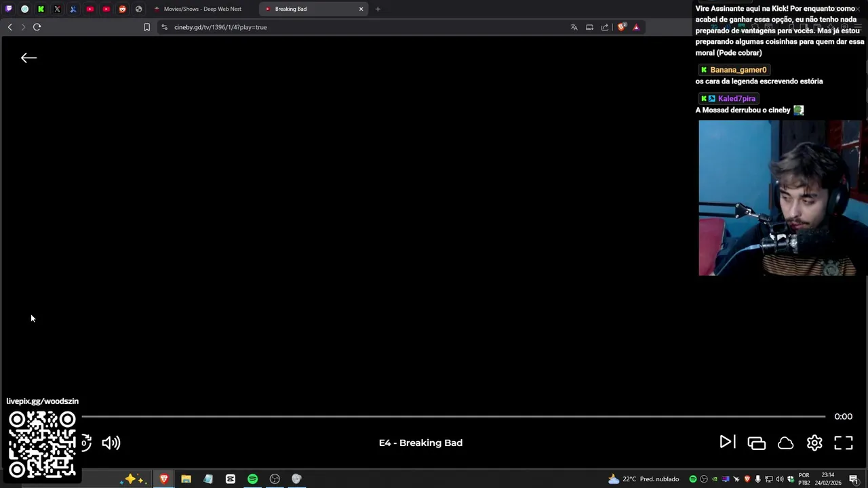
Task: Open OBS Studio from the taskbar
Action: (x=275, y=479)
